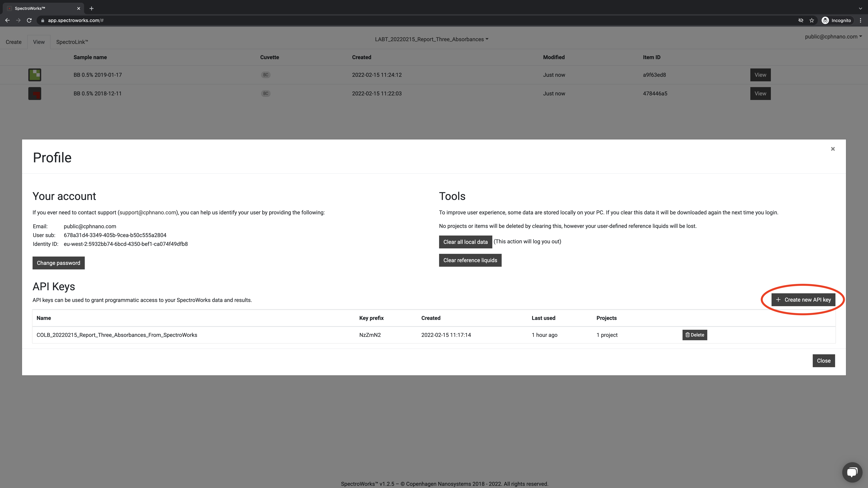The height and width of the screenshot is (488, 868).
Task: Click the support@cphnano.com email link
Action: (148, 212)
